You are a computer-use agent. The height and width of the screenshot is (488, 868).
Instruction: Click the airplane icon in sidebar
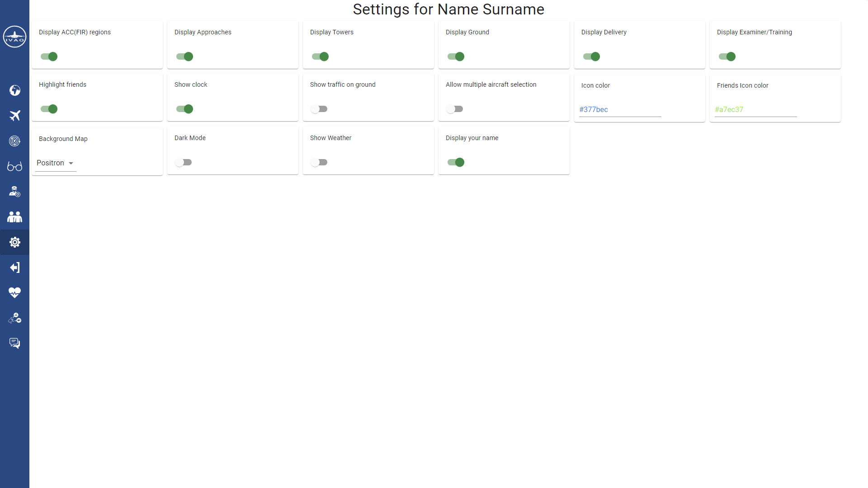pyautogui.click(x=14, y=116)
